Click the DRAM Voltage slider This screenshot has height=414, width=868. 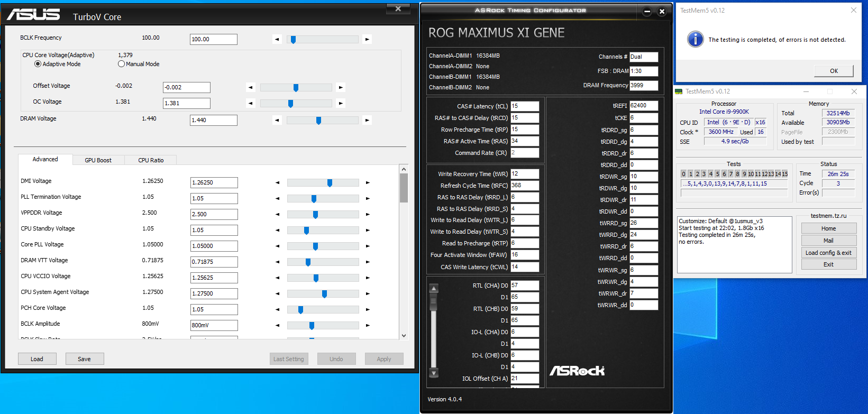point(323,120)
